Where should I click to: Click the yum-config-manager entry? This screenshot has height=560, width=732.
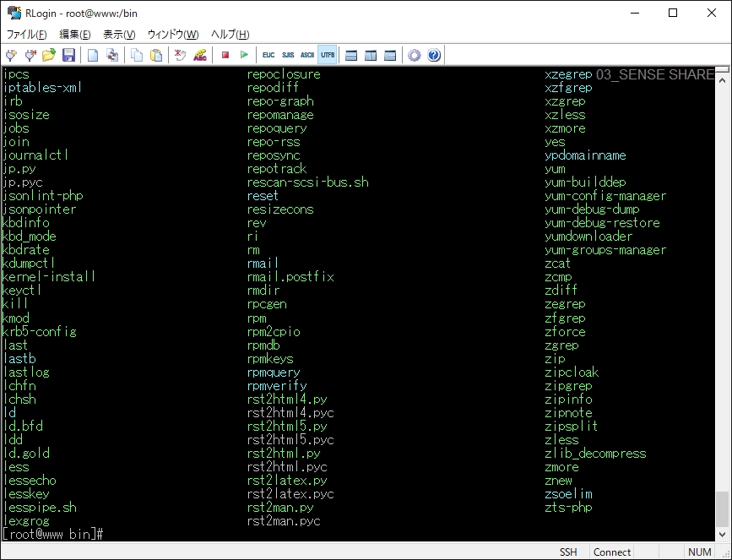605,196
